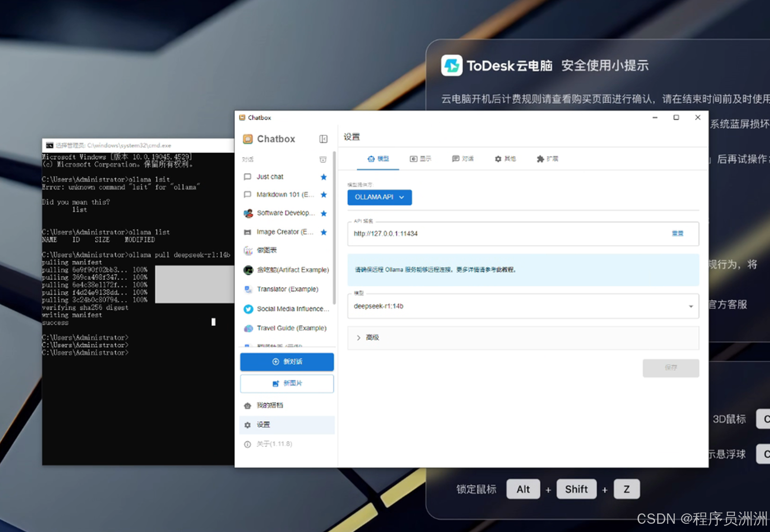The height and width of the screenshot is (532, 770).
Task: Maximize the Chatbox window
Action: tap(676, 118)
